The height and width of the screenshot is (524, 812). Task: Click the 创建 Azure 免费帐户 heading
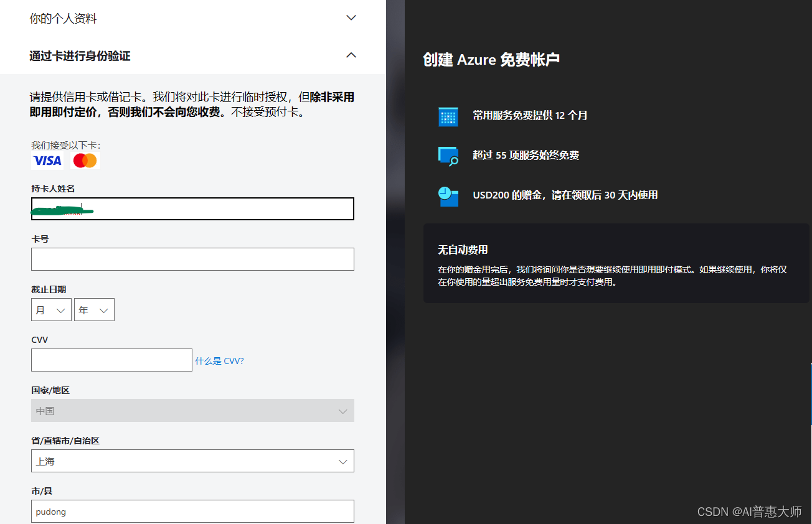[491, 60]
